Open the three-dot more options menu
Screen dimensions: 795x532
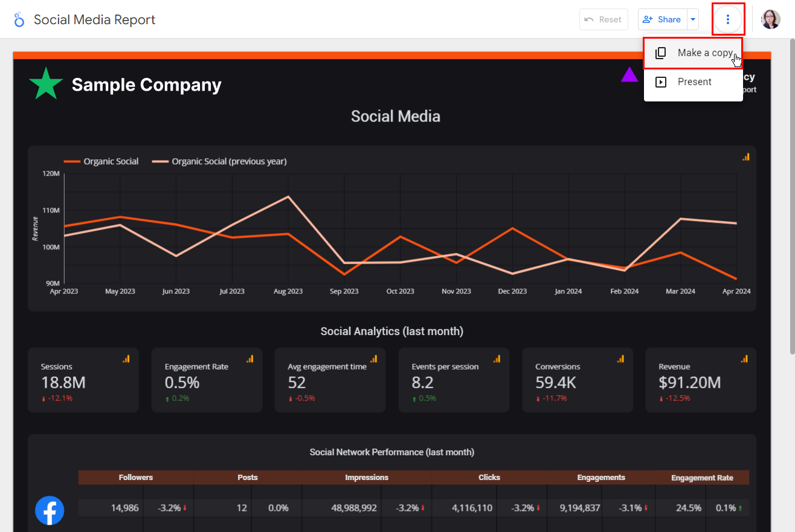pos(728,19)
